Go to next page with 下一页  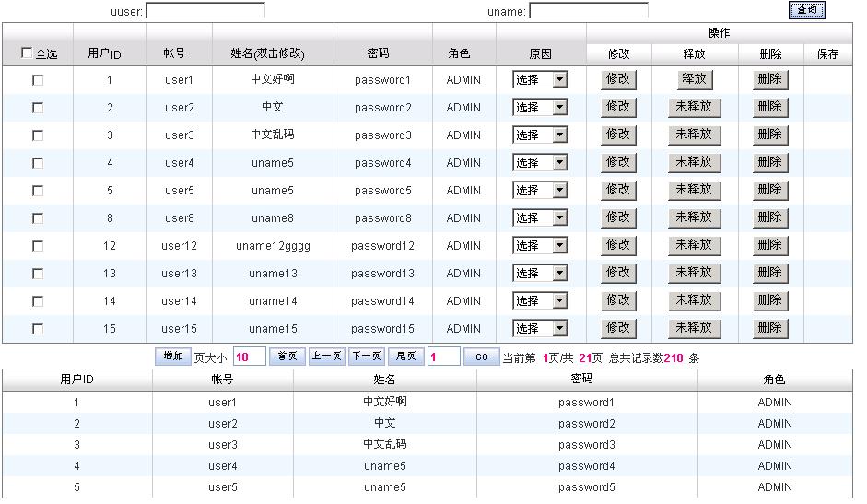367,357
